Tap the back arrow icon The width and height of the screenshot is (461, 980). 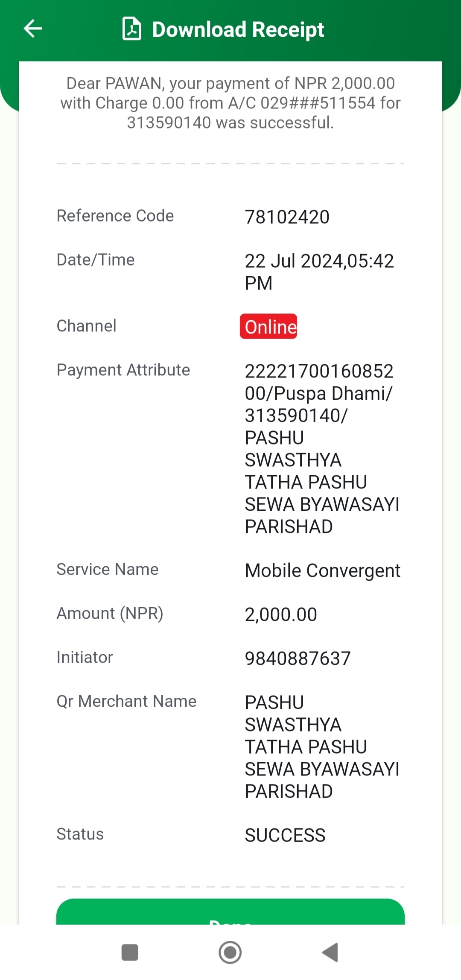[x=33, y=29]
